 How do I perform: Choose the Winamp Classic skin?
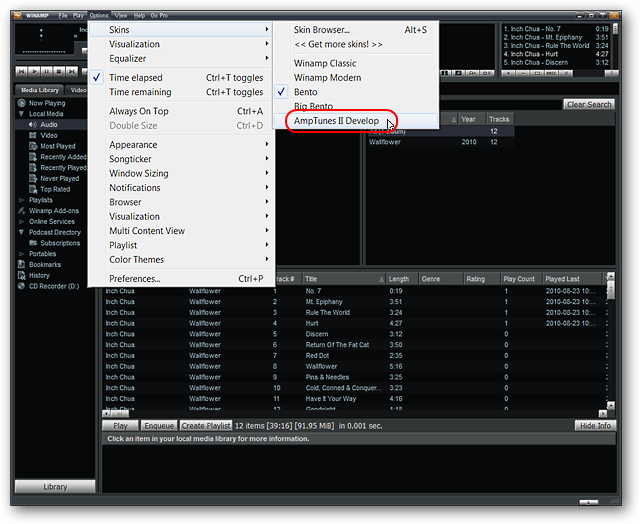click(356, 63)
